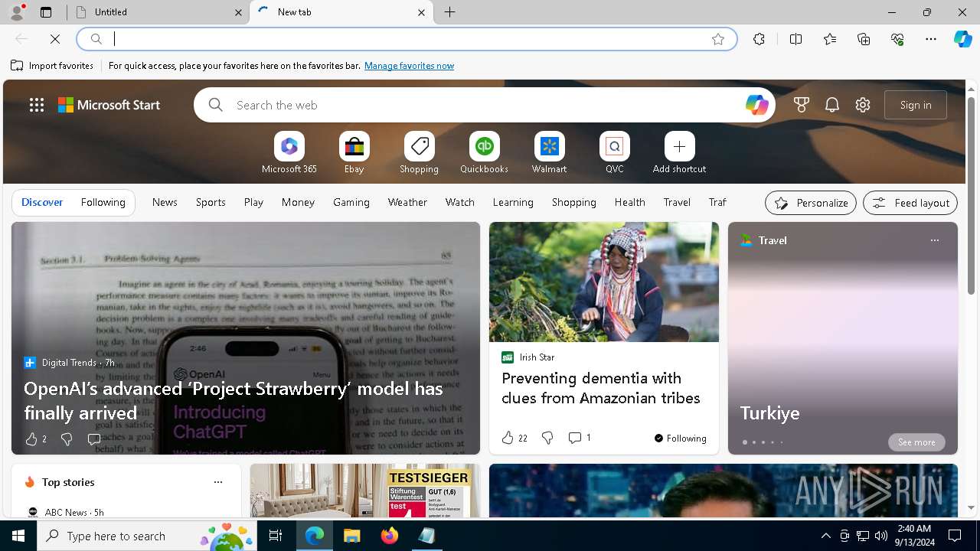
Task: Open Windows Start menu
Action: tap(18, 536)
